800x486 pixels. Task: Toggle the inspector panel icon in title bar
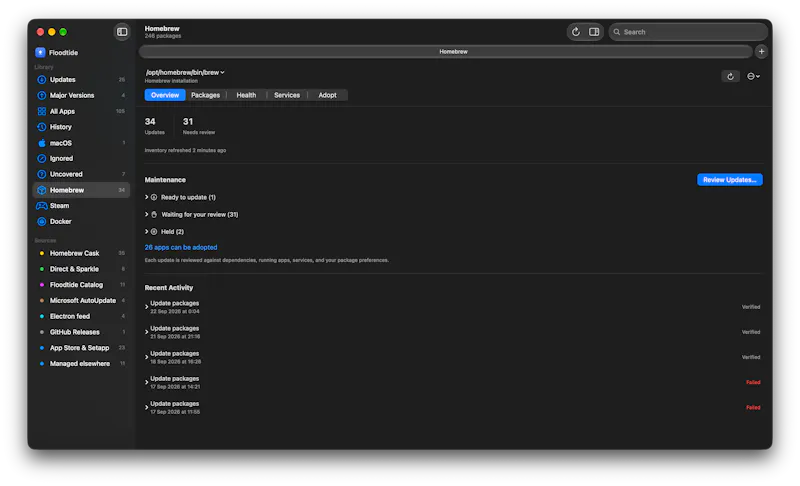(594, 32)
